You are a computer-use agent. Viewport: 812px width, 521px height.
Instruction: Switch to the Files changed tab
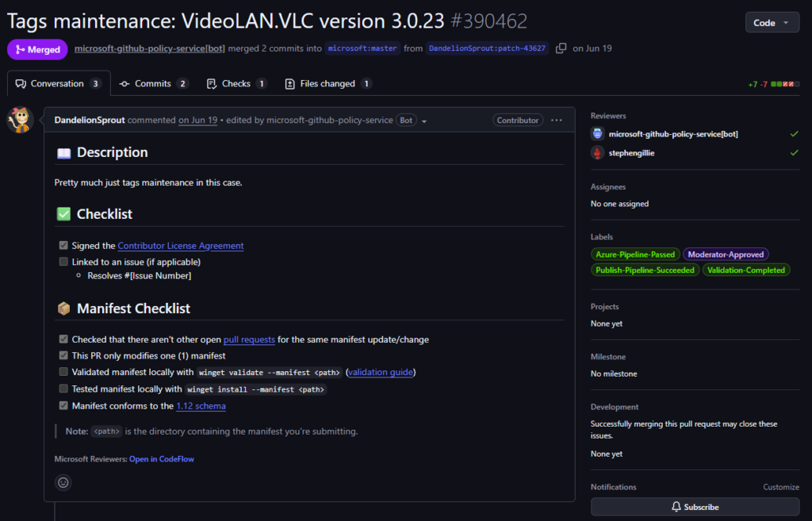click(328, 83)
